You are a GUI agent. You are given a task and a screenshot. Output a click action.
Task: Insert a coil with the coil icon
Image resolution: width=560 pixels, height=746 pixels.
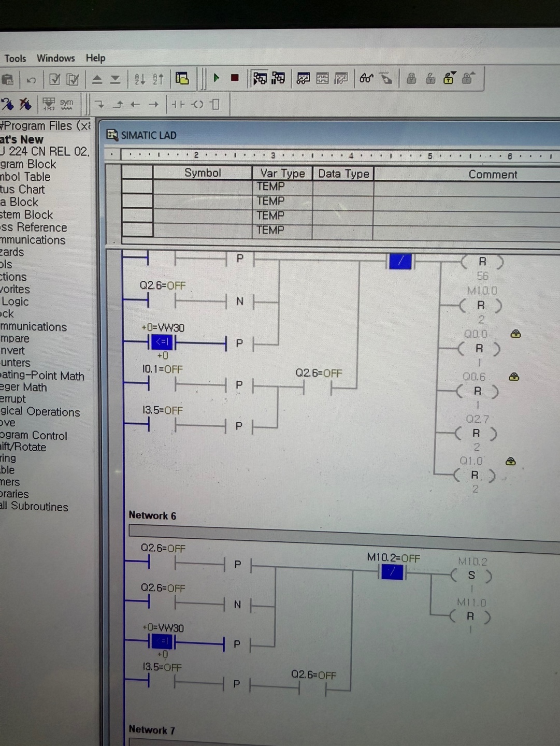[x=197, y=104]
